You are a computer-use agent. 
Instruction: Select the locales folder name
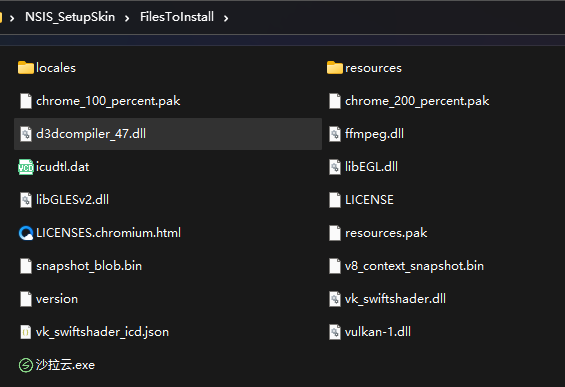pos(56,68)
